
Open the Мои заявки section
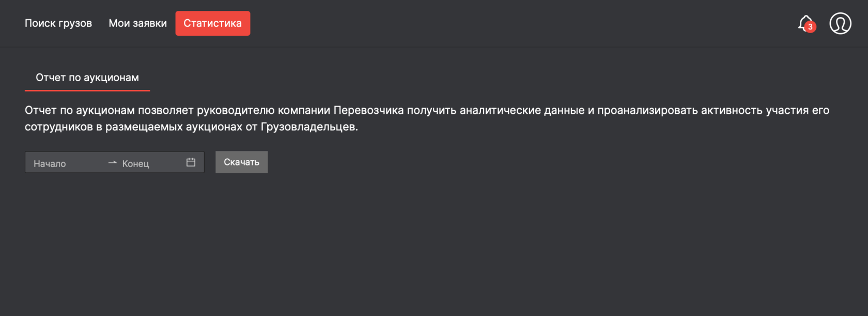coord(137,23)
